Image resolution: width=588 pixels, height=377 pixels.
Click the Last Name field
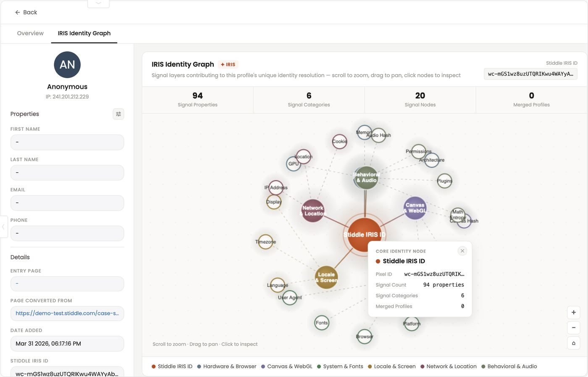point(67,172)
